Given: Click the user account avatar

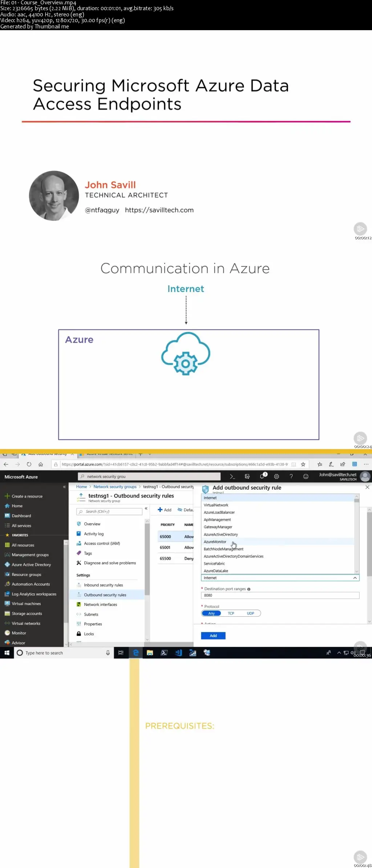Looking at the screenshot, I should pyautogui.click(x=365, y=476).
